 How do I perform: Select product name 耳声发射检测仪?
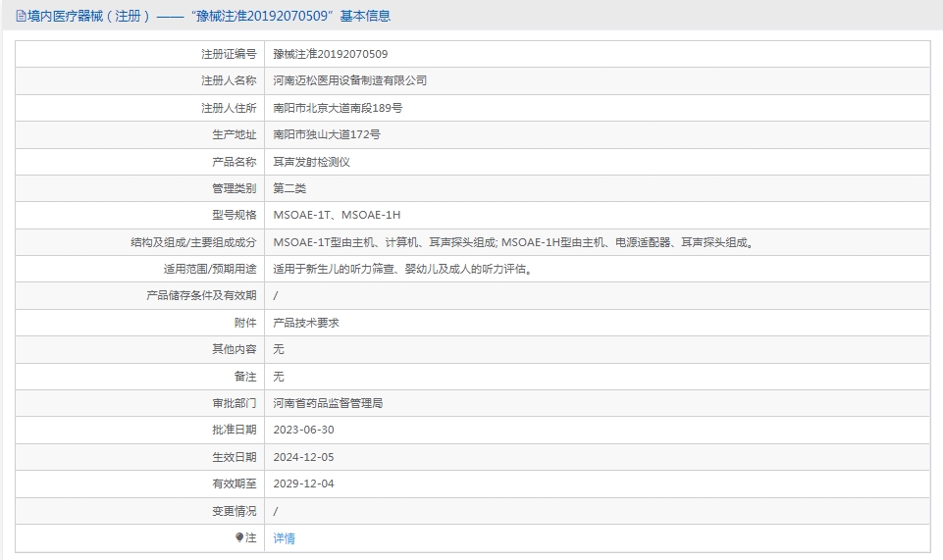311,162
